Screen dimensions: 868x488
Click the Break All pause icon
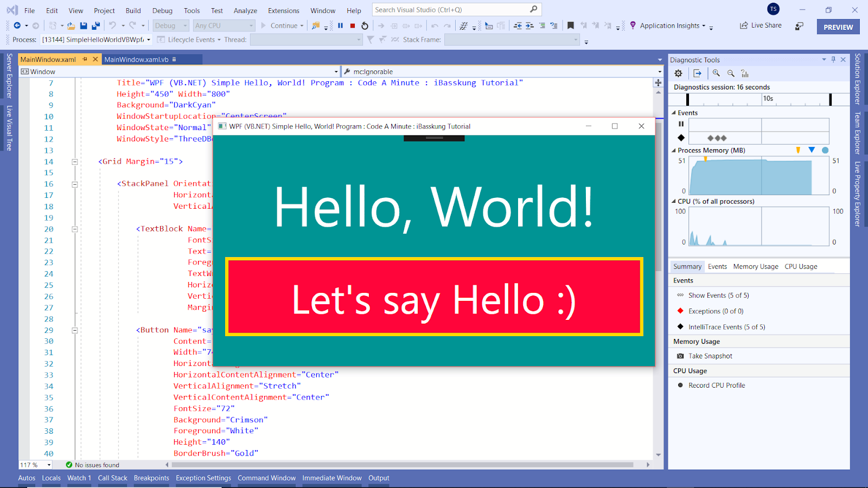pyautogui.click(x=340, y=25)
